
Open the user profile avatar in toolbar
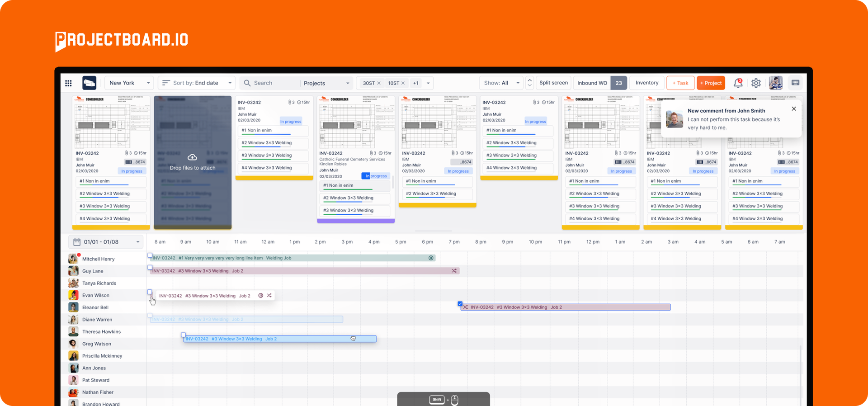pyautogui.click(x=776, y=83)
